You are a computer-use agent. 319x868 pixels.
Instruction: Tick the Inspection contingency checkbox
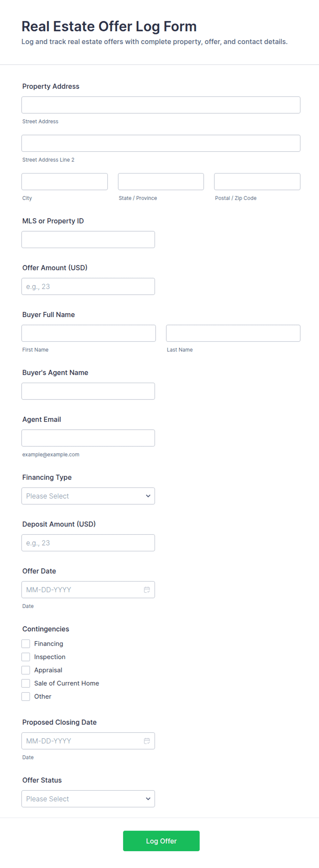(x=26, y=657)
